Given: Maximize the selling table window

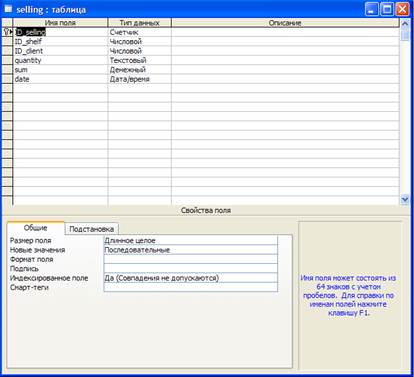Looking at the screenshot, I should [x=387, y=9].
